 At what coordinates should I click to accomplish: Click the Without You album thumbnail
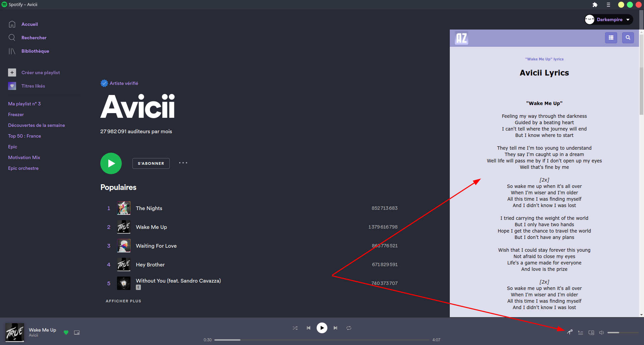(x=124, y=283)
